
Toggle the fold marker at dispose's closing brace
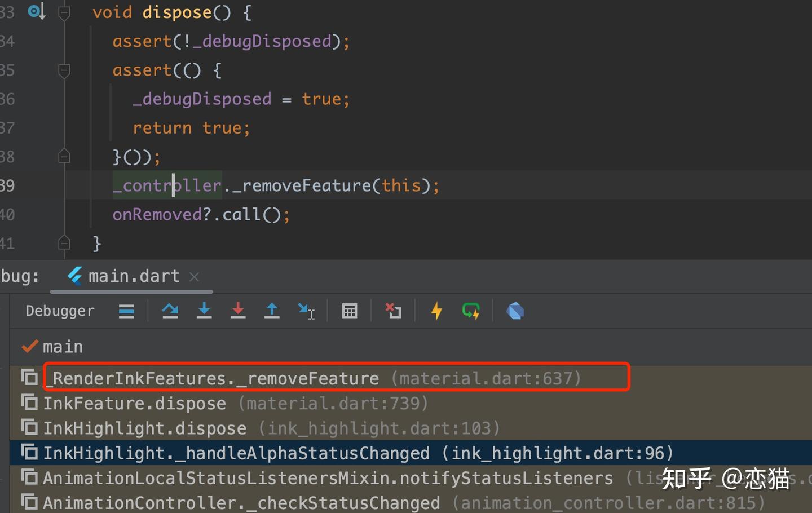[x=64, y=244]
